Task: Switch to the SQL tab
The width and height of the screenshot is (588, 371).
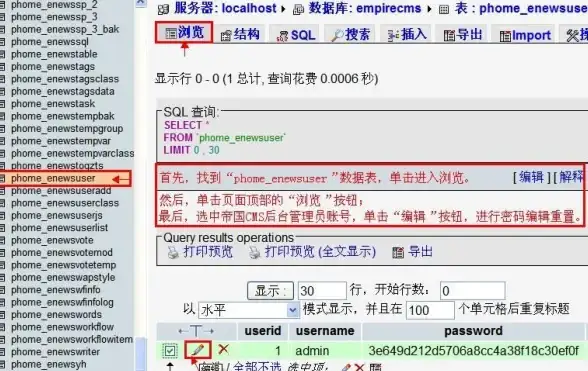Action: [x=296, y=35]
